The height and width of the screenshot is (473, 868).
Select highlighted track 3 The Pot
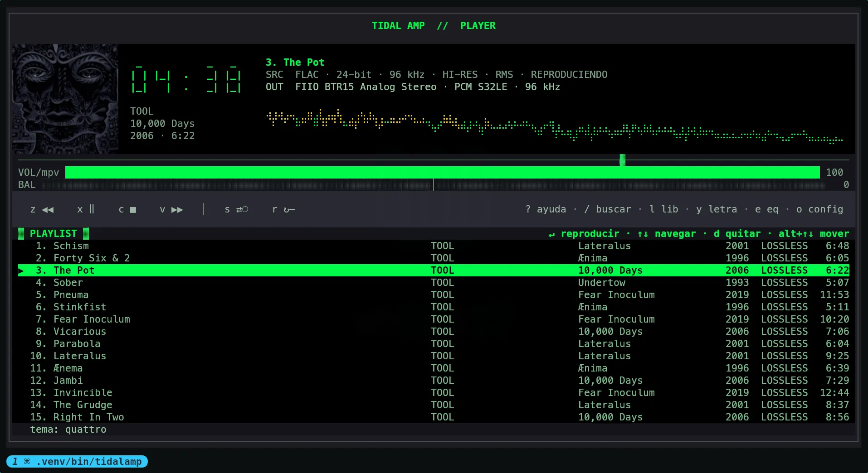(x=434, y=270)
